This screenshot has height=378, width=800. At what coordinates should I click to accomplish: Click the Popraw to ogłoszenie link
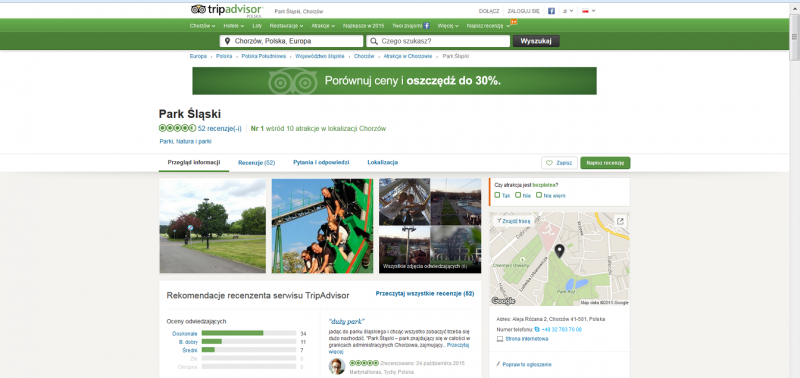(x=527, y=364)
